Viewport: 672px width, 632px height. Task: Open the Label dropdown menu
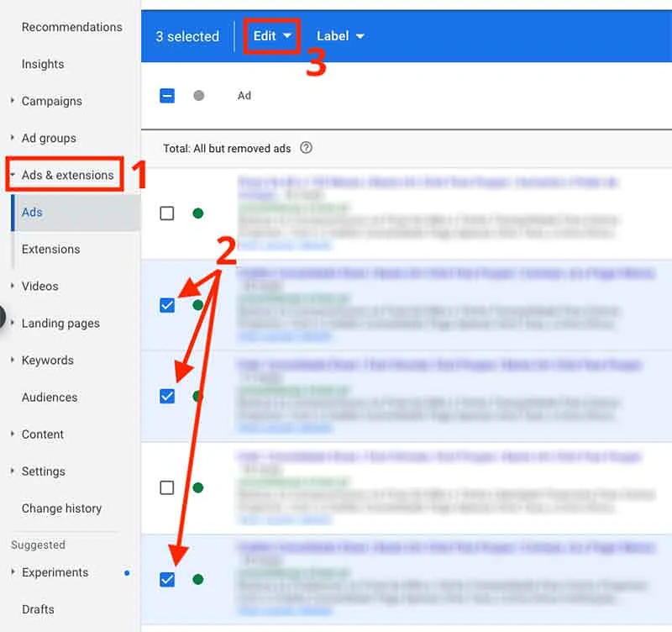click(340, 36)
